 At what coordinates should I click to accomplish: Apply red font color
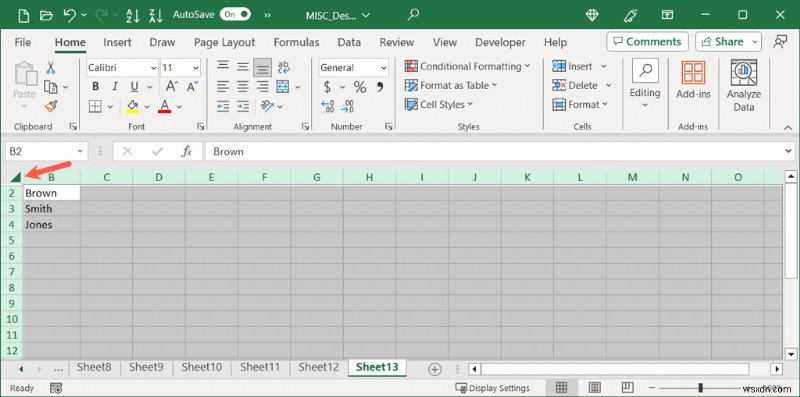coord(164,106)
